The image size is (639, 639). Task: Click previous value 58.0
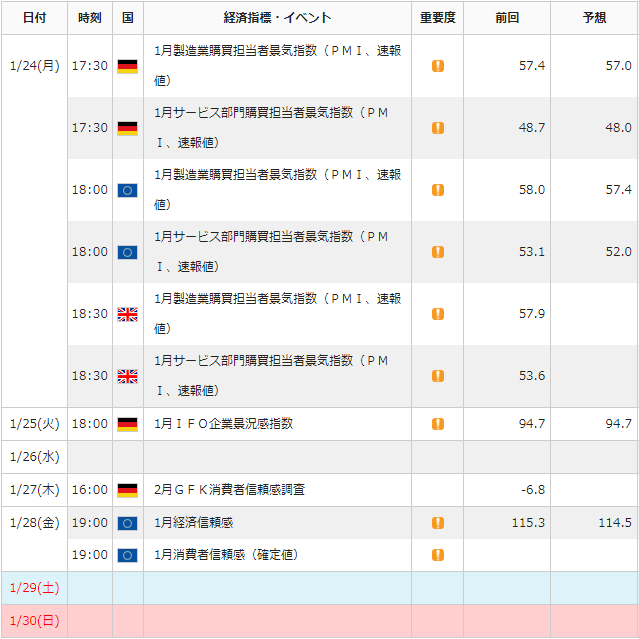[x=532, y=190]
